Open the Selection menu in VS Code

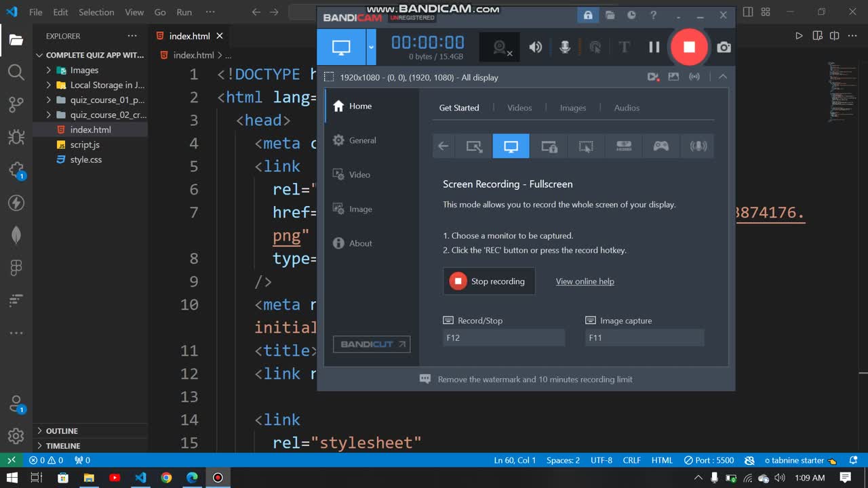96,12
